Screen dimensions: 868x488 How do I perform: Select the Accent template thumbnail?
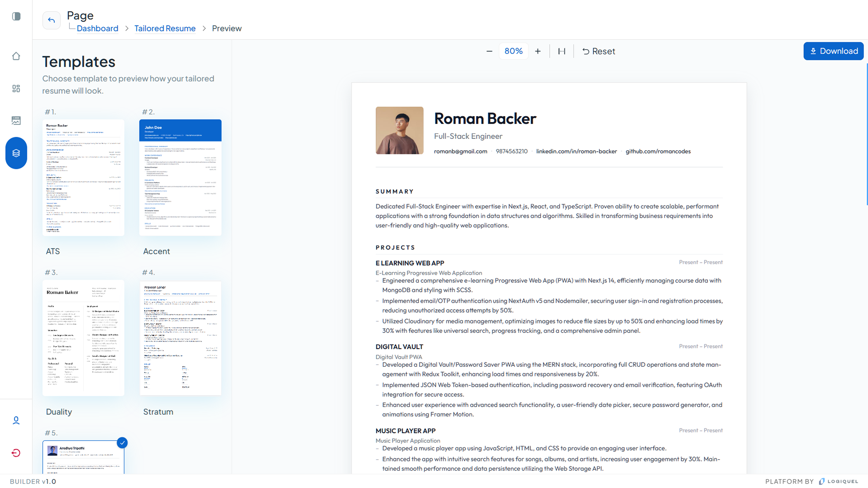tap(180, 178)
